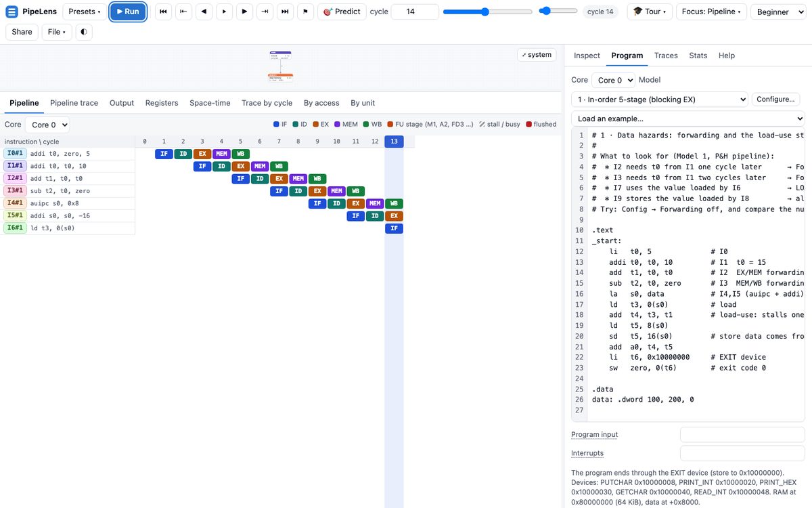Viewport: 812px width, 508px height.
Task: Adjust the short speed slider
Action: click(x=558, y=12)
